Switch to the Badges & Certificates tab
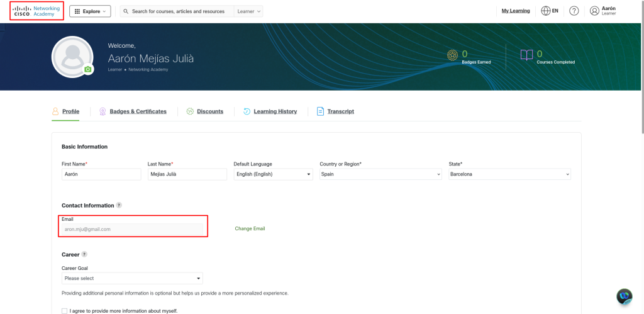 (x=138, y=111)
